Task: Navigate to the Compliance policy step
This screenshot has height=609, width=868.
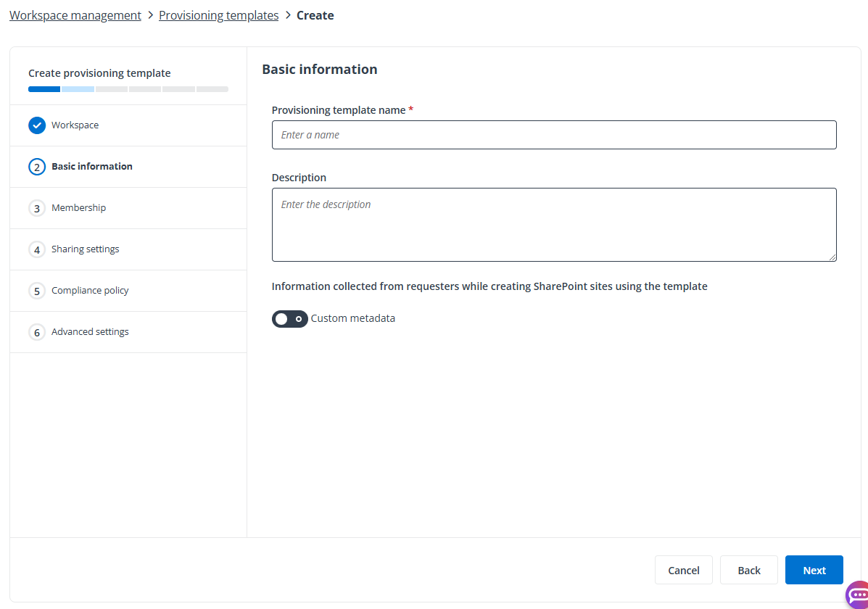Action: (x=90, y=290)
